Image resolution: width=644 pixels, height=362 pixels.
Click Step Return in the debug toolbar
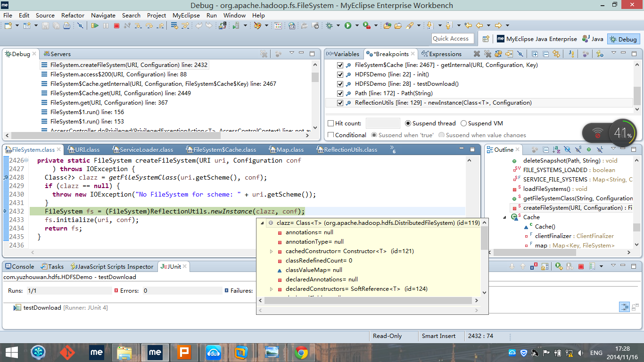coord(161,25)
